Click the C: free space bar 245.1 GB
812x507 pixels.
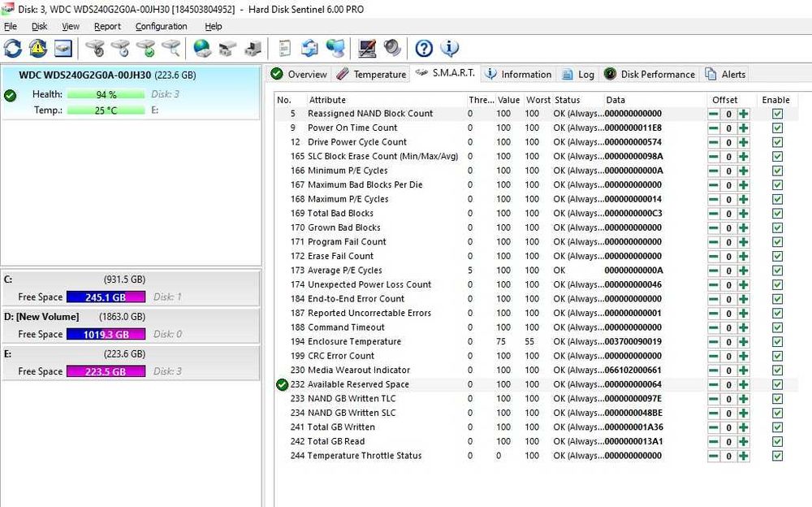click(106, 297)
